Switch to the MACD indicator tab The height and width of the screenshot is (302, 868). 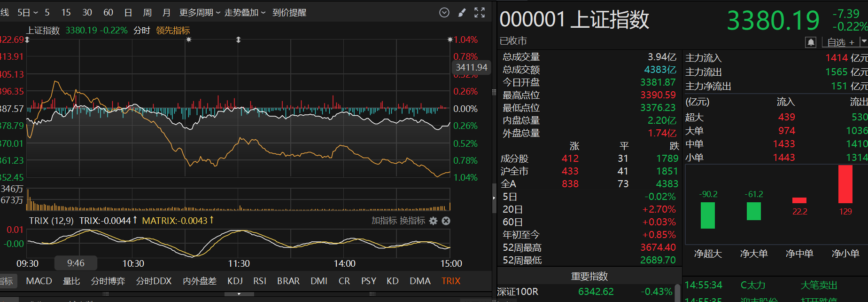tap(39, 281)
